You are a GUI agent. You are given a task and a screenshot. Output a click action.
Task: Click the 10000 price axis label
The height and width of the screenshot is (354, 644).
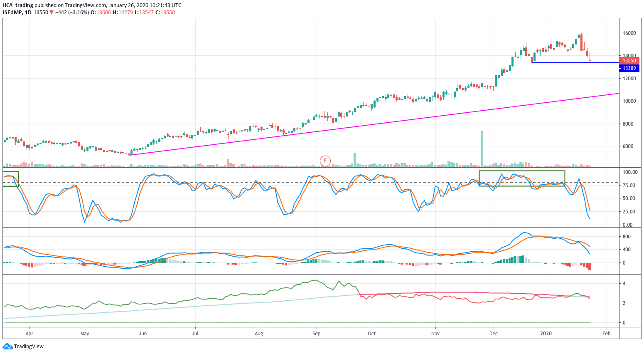click(x=629, y=101)
